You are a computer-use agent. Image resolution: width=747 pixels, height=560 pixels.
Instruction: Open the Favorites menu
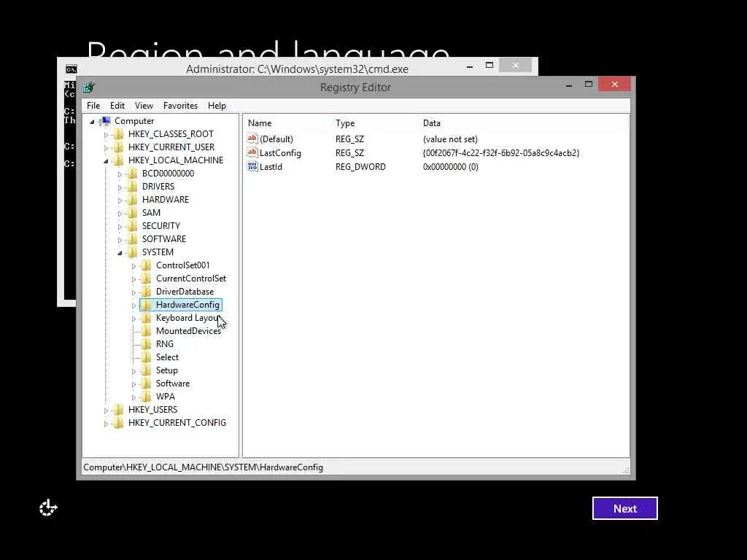pos(180,106)
